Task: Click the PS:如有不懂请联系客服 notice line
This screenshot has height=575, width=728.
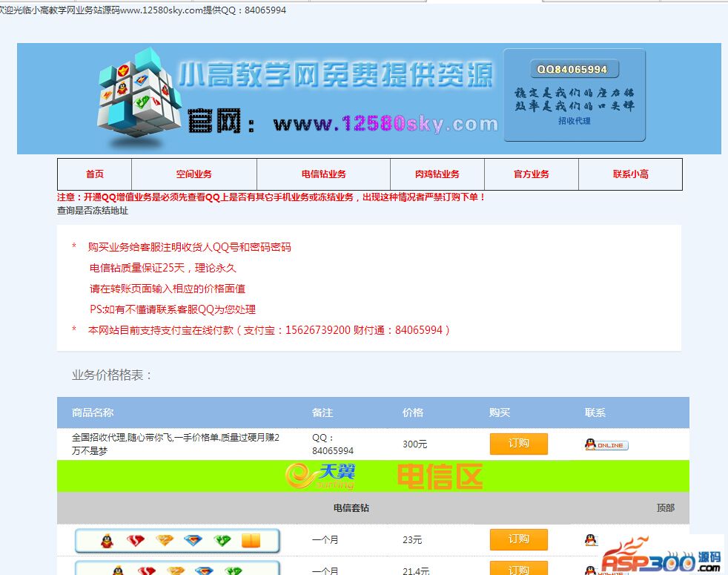Action: pyautogui.click(x=173, y=309)
